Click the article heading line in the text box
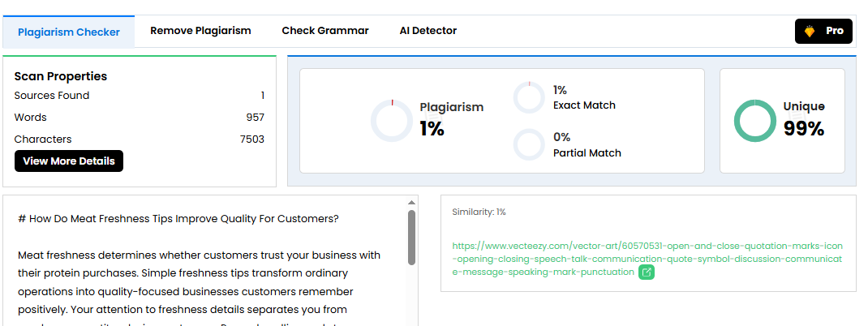Viewport: 868px width, 326px height. 178,219
